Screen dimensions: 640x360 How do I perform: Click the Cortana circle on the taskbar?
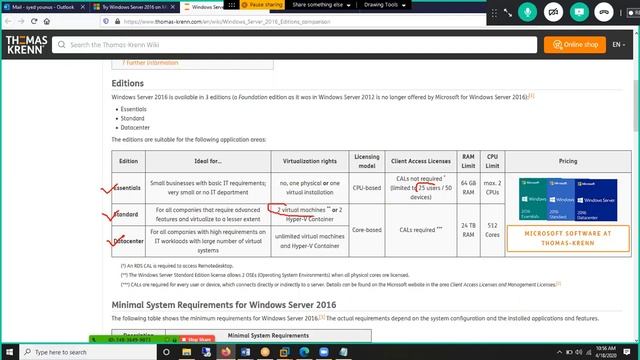(x=166, y=352)
